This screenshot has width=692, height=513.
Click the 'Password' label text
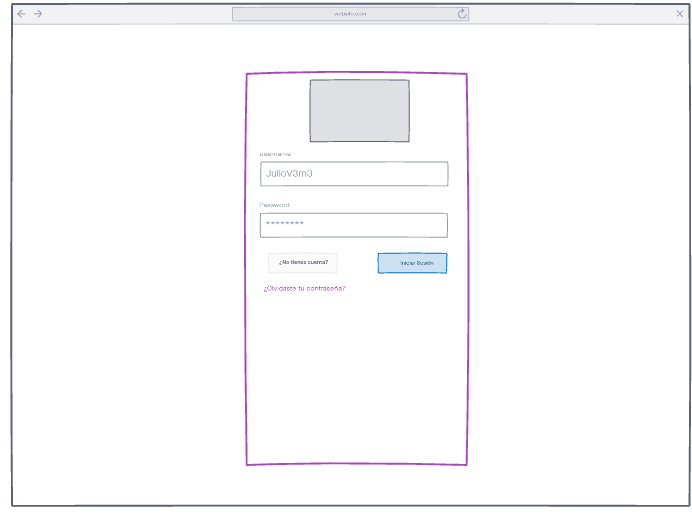tap(275, 205)
